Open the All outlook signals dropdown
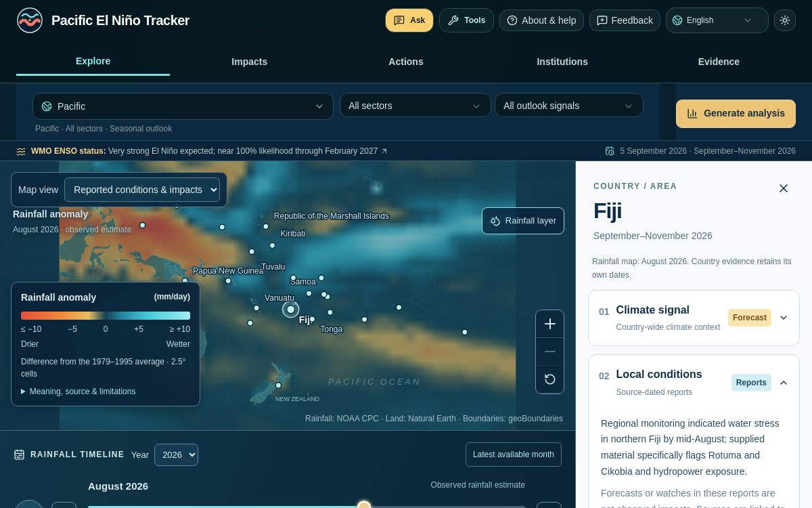 (x=568, y=106)
